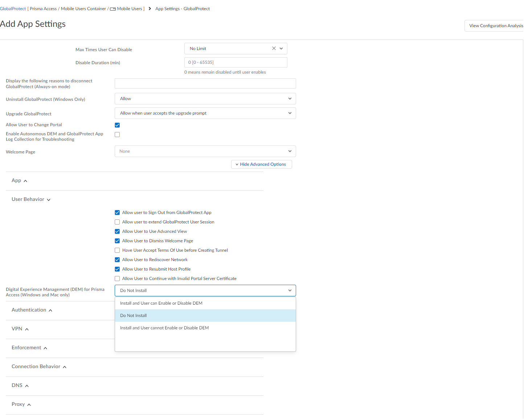Select Install and User can Enable or Disable DEM

pyautogui.click(x=161, y=303)
